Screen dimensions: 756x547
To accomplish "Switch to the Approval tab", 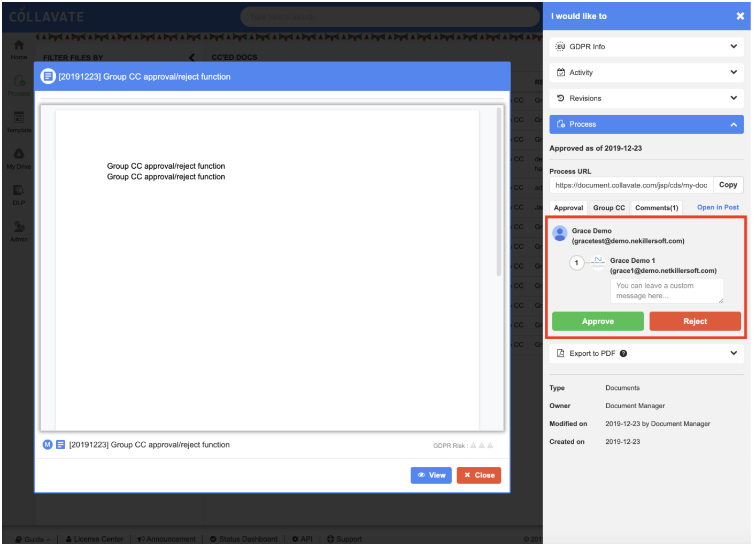I will tap(568, 208).
